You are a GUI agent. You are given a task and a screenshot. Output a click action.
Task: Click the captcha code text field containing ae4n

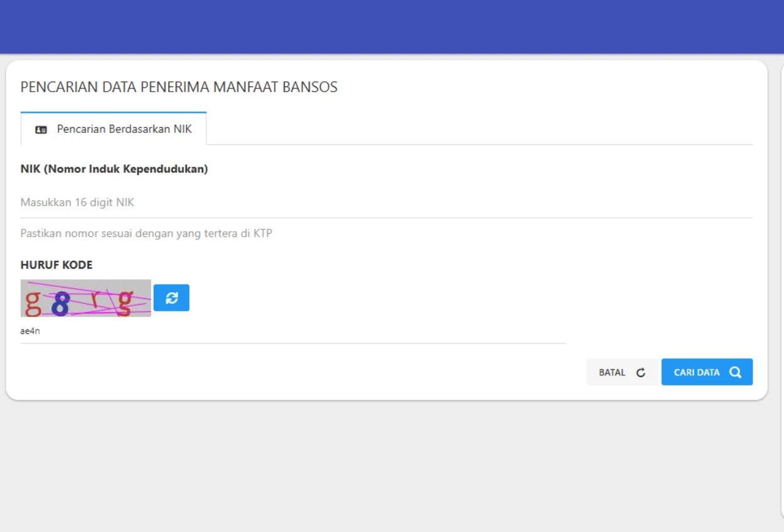point(293,331)
